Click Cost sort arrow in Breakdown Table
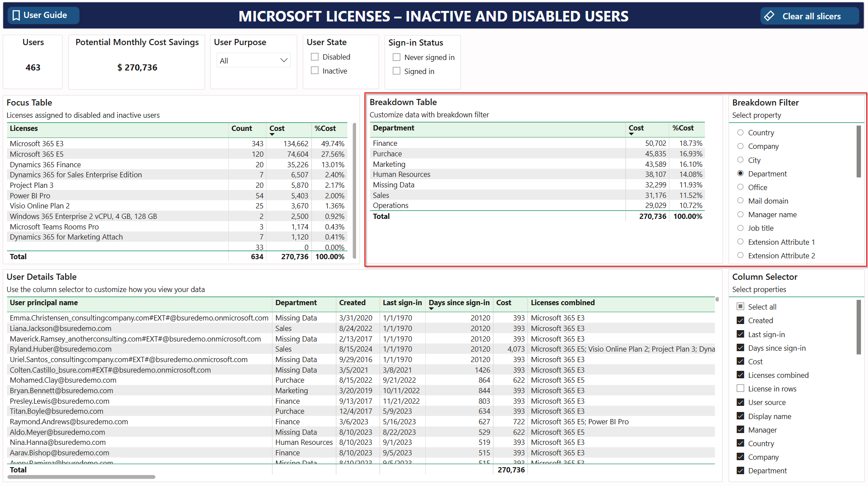 (631, 134)
